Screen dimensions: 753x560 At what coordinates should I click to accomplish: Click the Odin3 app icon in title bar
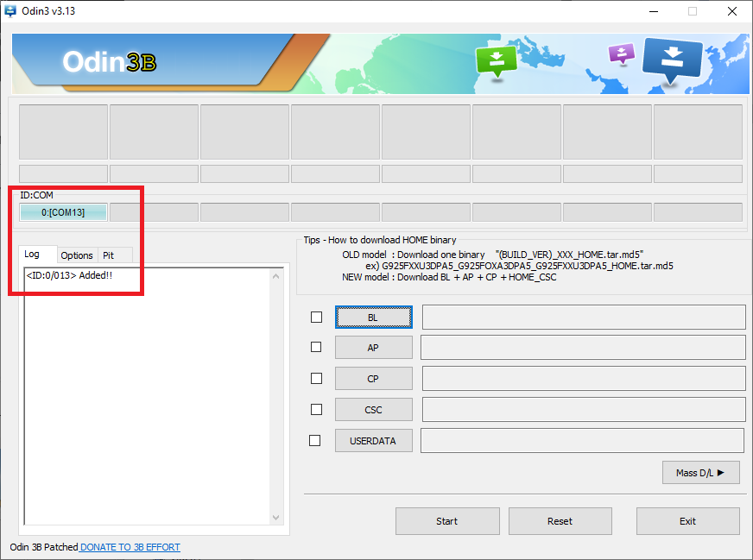pos(10,11)
